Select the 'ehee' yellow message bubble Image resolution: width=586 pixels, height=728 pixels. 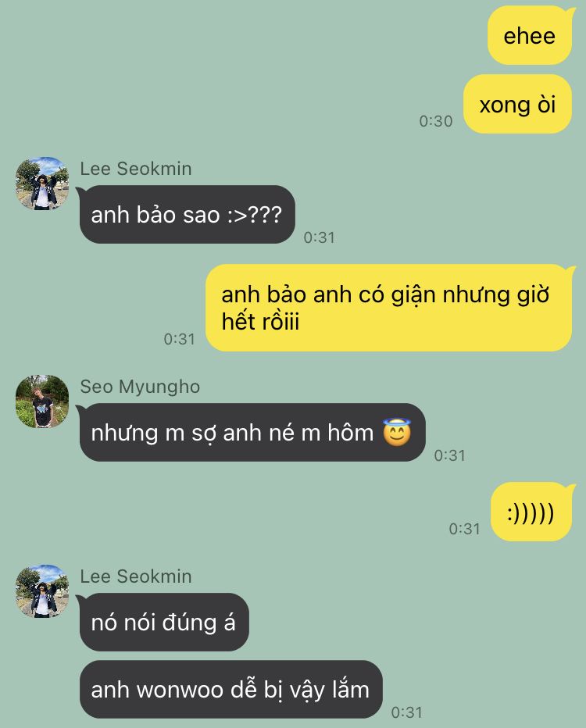[529, 36]
